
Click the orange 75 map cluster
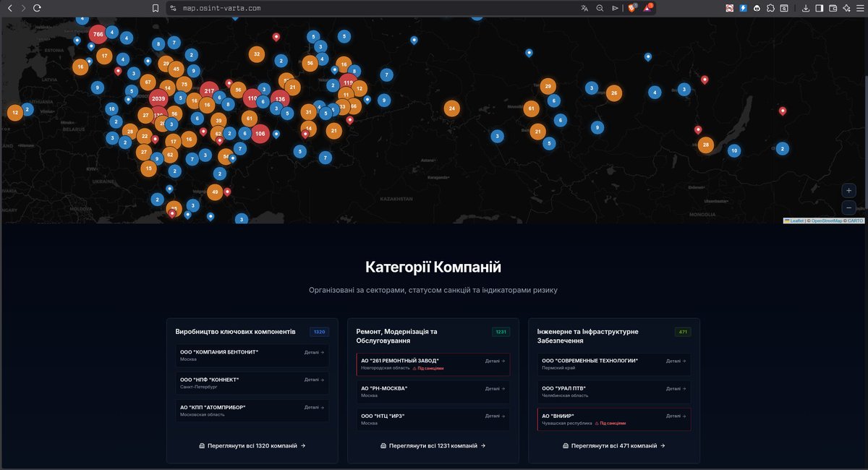[184, 85]
